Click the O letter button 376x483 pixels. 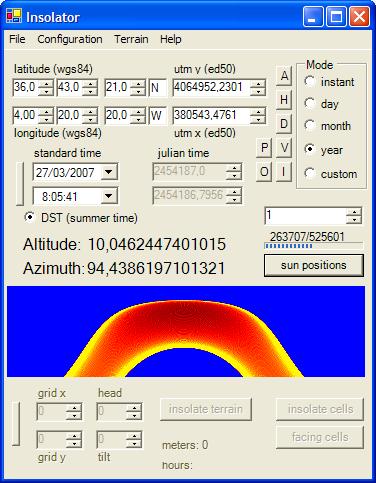[264, 172]
